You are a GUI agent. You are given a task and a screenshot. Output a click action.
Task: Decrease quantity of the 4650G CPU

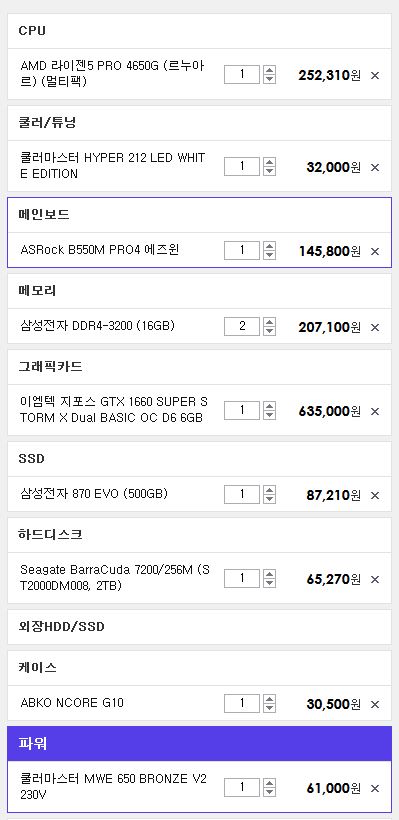(269, 79)
